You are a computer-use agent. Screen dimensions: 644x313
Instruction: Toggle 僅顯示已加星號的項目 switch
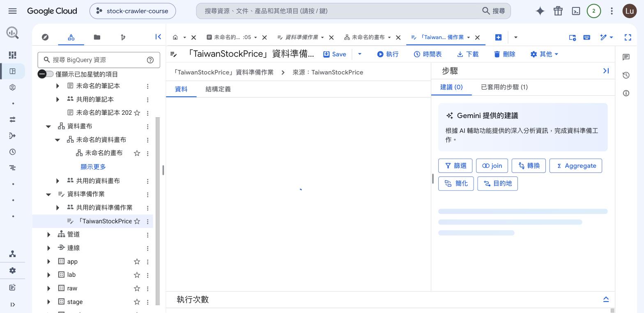pyautogui.click(x=46, y=74)
